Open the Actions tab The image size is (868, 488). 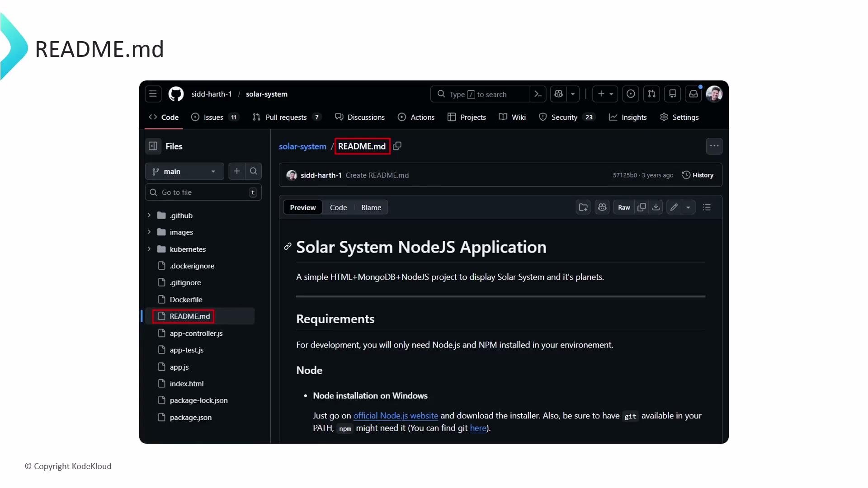(x=416, y=117)
